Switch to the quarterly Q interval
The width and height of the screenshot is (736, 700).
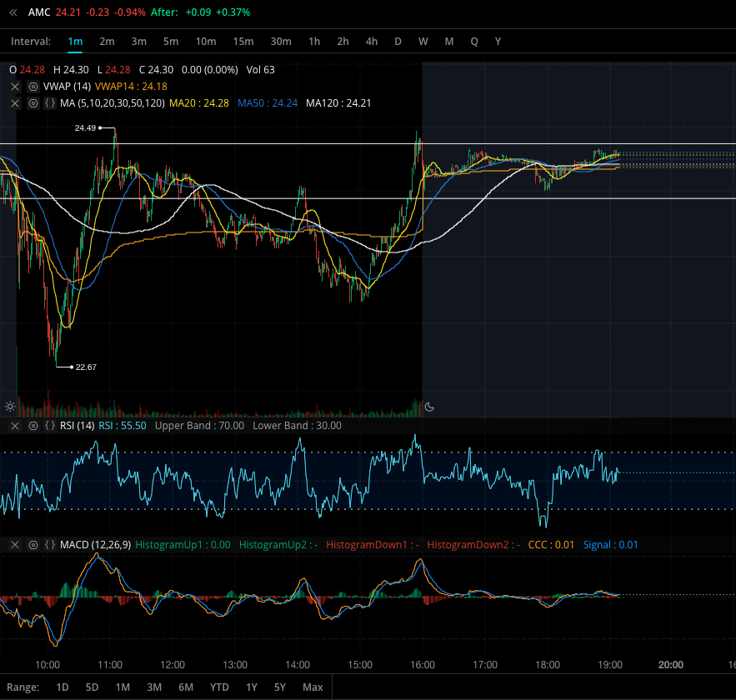[x=474, y=42]
